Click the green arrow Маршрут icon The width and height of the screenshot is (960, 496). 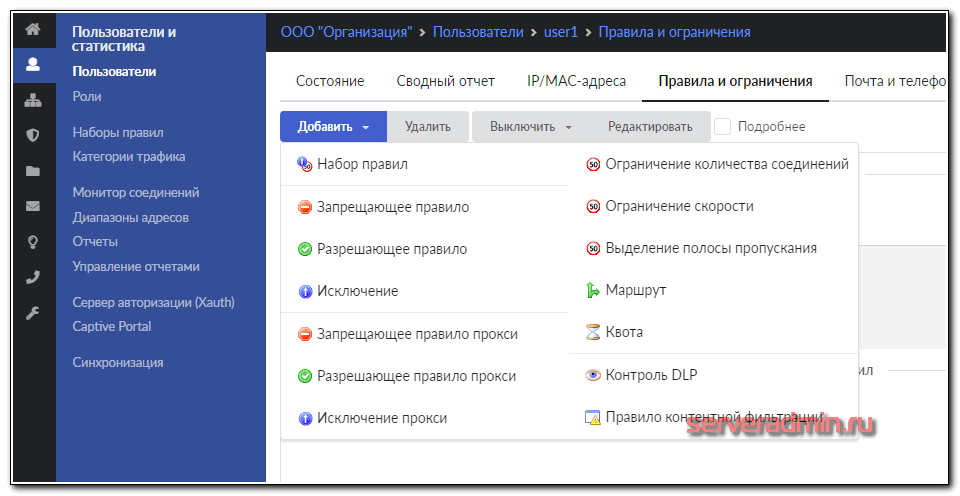click(x=593, y=290)
